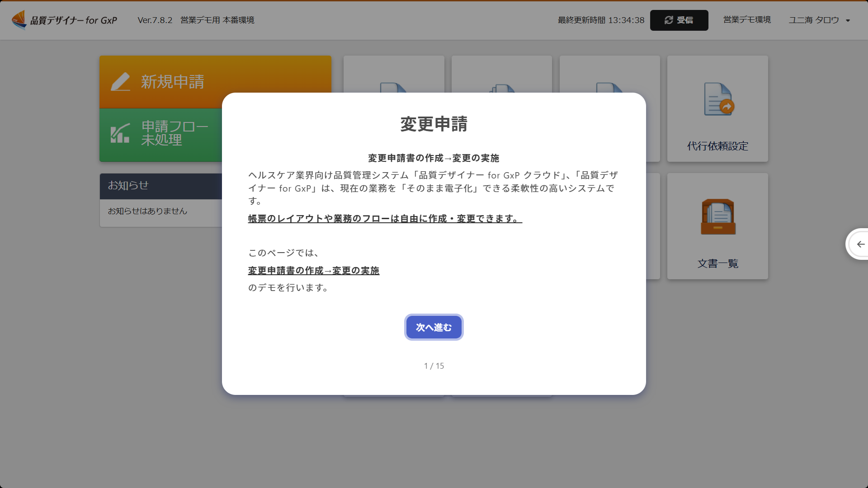Image resolution: width=868 pixels, height=488 pixels.
Task: Click the 変更申請 dialog title
Action: (434, 124)
